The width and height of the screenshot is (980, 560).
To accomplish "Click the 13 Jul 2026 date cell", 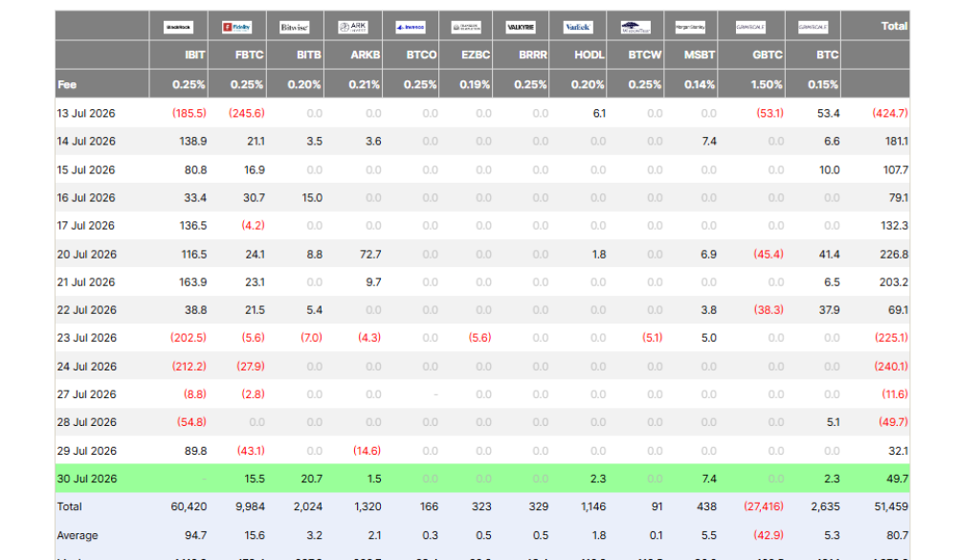I will pos(86,113).
